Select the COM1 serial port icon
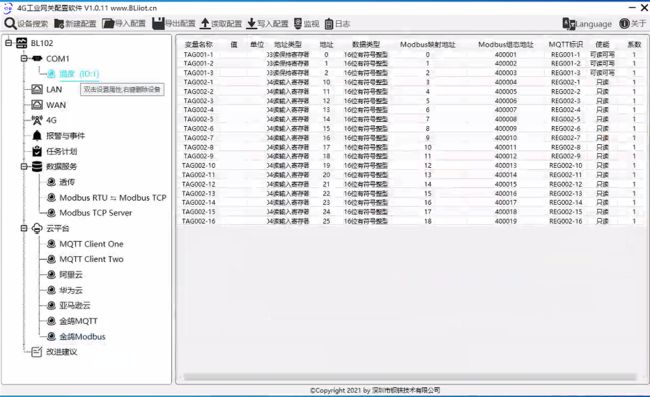Image resolution: width=650 pixels, height=397 pixels. coord(37,58)
